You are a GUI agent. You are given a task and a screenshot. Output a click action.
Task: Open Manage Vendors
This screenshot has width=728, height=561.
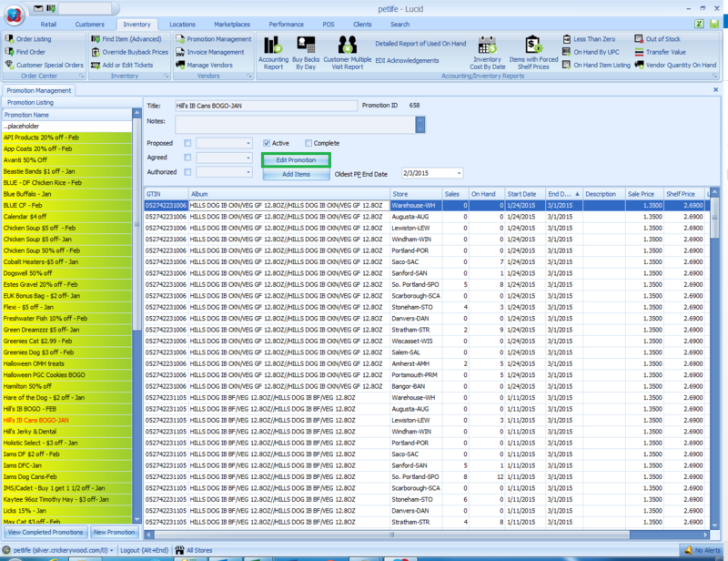click(x=204, y=65)
